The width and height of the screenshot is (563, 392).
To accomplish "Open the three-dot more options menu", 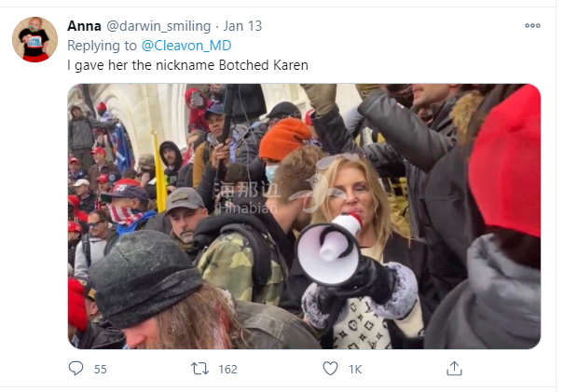I will coord(532,26).
